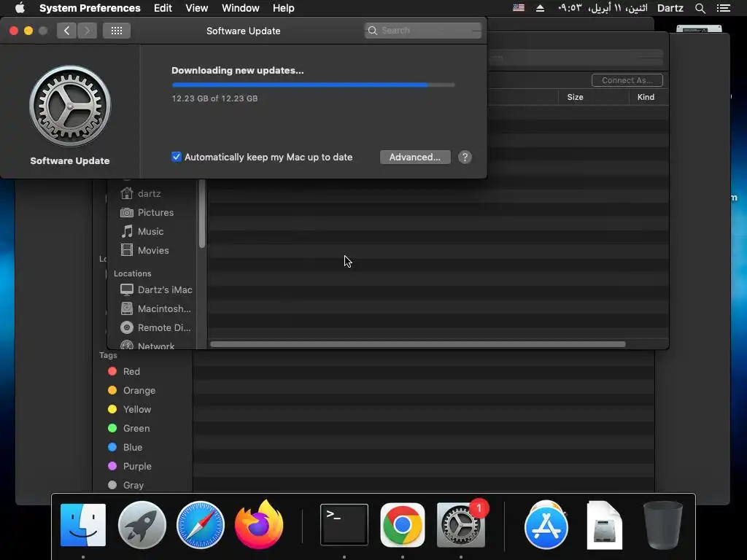The height and width of the screenshot is (560, 747).
Task: Click the Finder horizontal scrollbar
Action: (x=418, y=344)
